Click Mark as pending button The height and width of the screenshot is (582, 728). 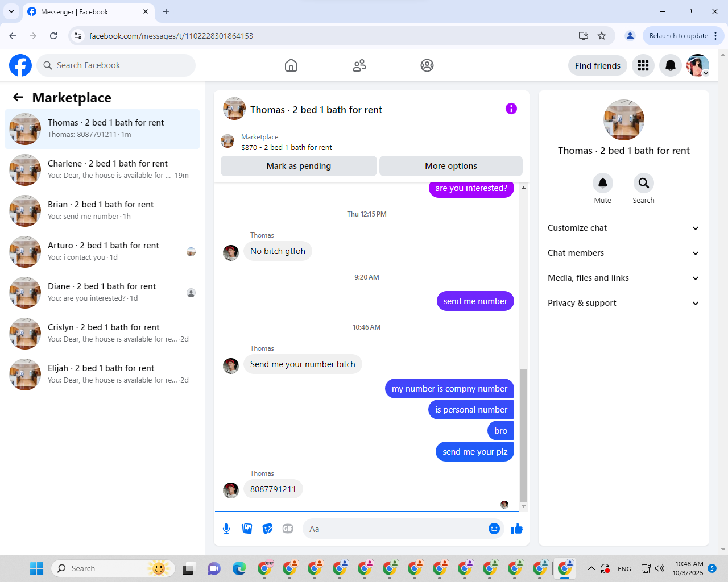[299, 166]
